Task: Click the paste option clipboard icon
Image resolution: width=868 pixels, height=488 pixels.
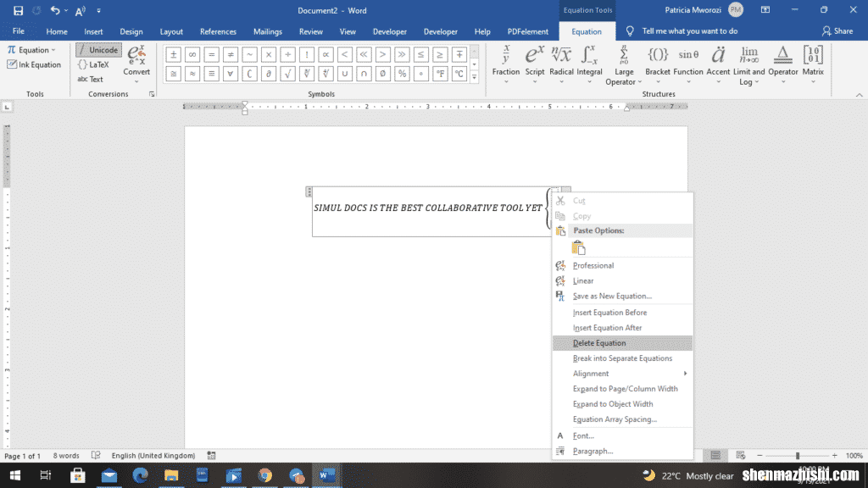Action: click(578, 248)
